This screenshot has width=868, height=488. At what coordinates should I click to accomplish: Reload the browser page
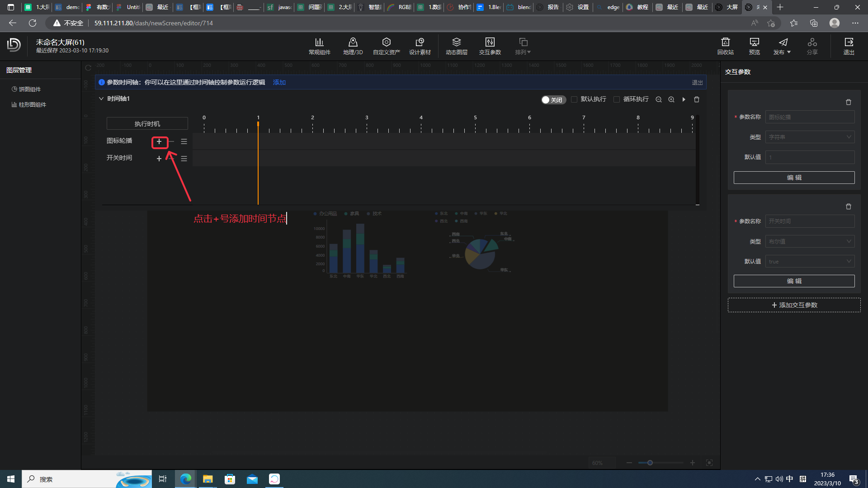33,23
